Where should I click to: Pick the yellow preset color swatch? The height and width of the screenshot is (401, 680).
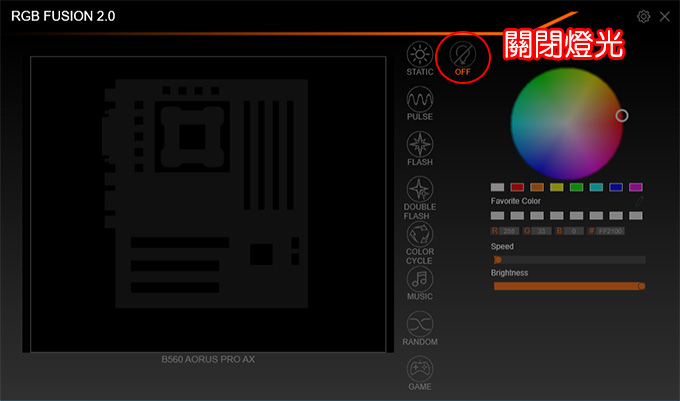pyautogui.click(x=557, y=187)
